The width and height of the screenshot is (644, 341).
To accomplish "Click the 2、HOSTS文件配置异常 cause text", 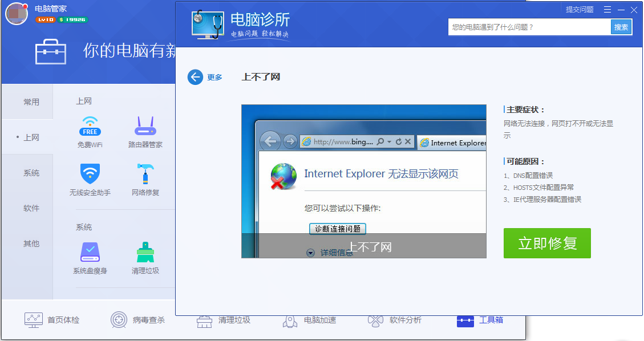I will [539, 188].
